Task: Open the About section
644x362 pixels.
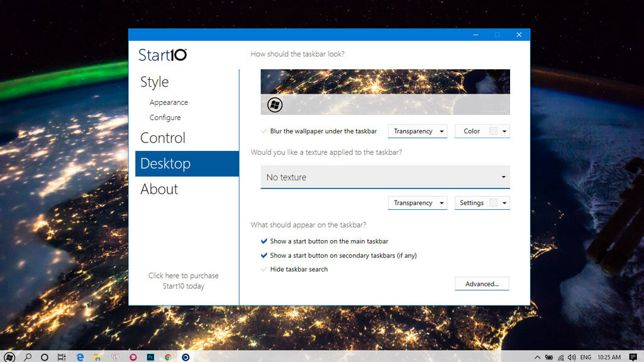Action: [159, 189]
